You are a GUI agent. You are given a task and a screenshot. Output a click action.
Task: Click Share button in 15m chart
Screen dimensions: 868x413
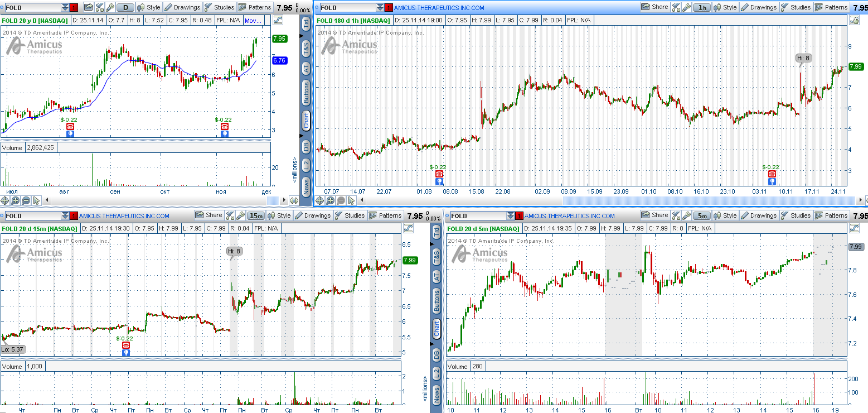[x=208, y=215]
